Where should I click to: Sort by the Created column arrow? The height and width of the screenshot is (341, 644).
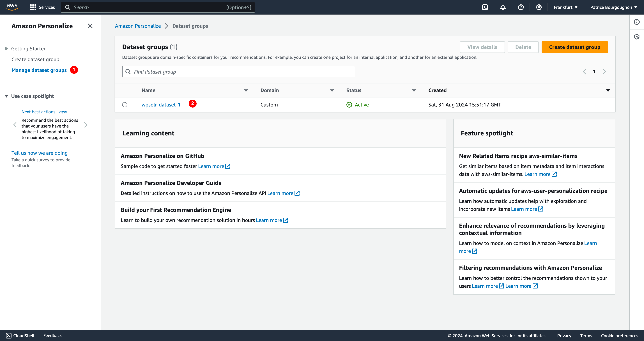(608, 90)
